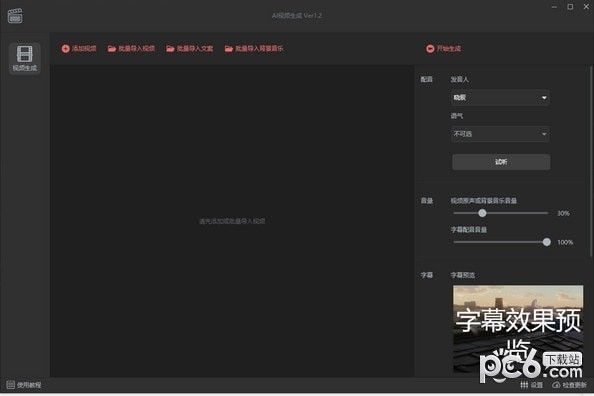Select 批量导入文案 in the toolbar
Image resolution: width=594 pixels, height=396 pixels.
coord(190,49)
